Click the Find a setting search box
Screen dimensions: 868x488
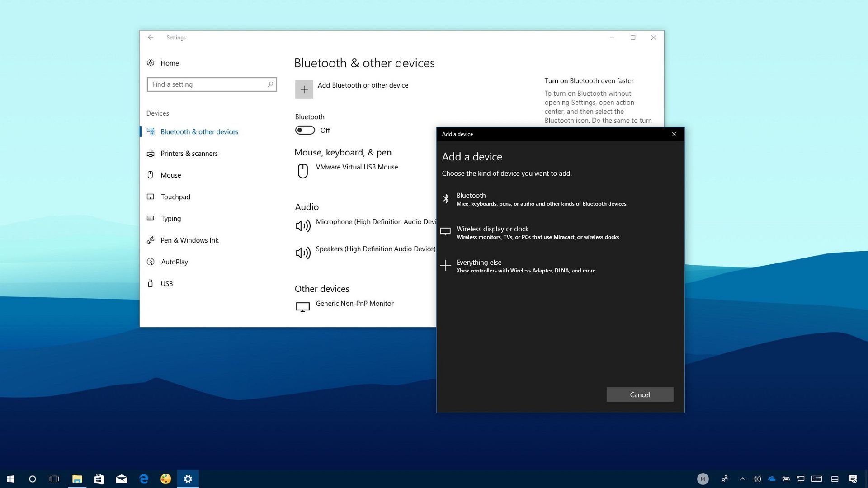tap(212, 84)
